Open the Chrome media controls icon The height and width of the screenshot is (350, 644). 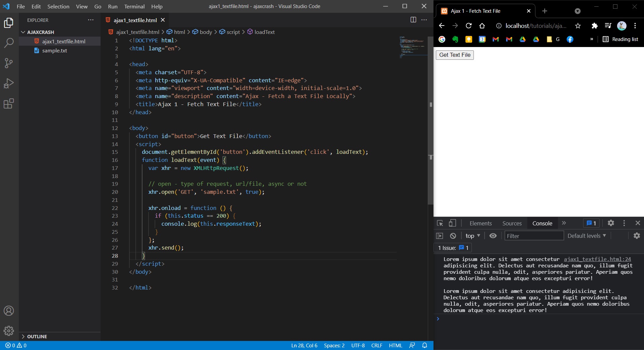(608, 26)
